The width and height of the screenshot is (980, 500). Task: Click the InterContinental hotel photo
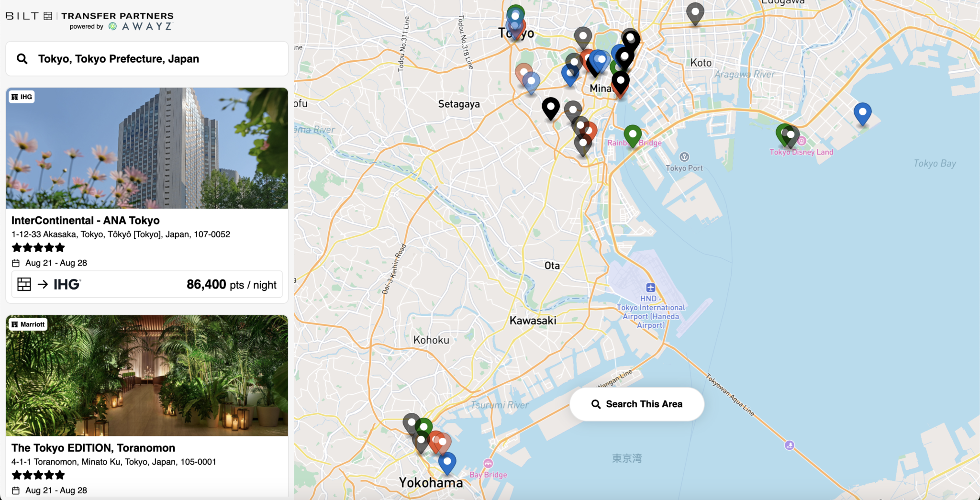[x=147, y=148]
